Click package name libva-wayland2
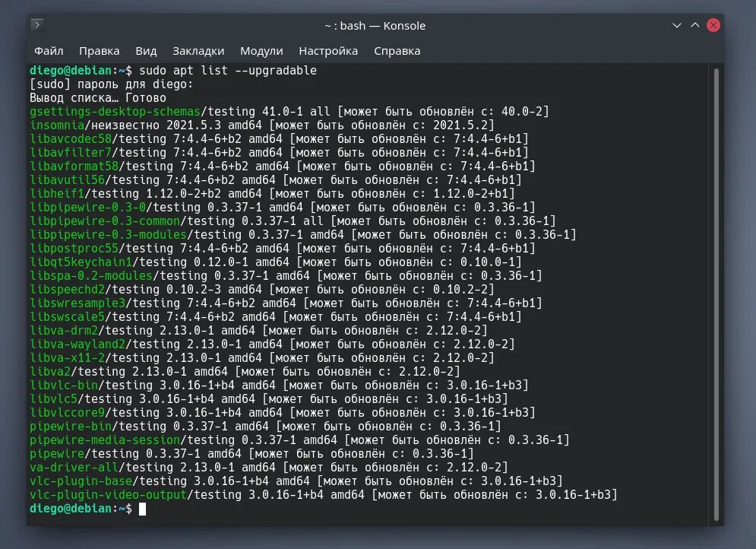 77,344
